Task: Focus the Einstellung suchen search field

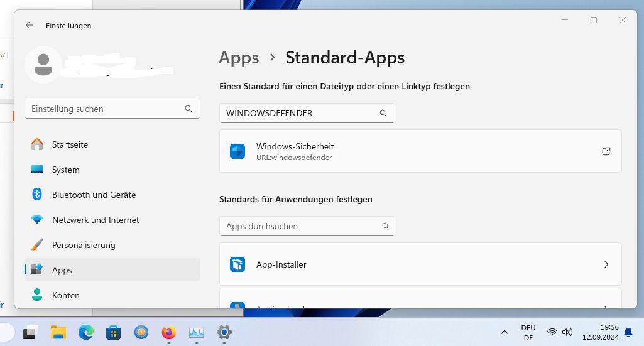Action: [112, 109]
